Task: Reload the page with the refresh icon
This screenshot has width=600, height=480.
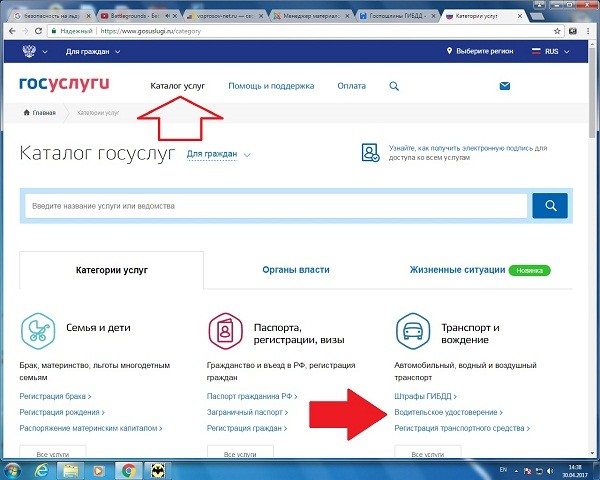Action: pyautogui.click(x=38, y=31)
